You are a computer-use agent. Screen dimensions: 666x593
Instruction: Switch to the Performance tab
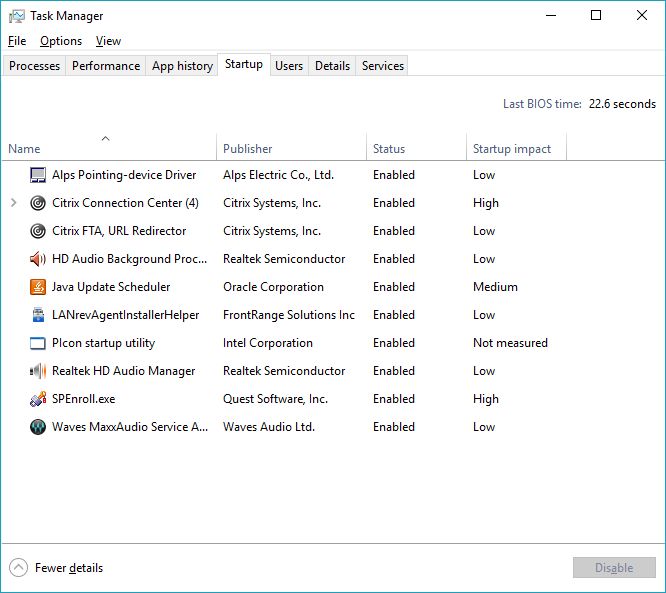pos(106,66)
